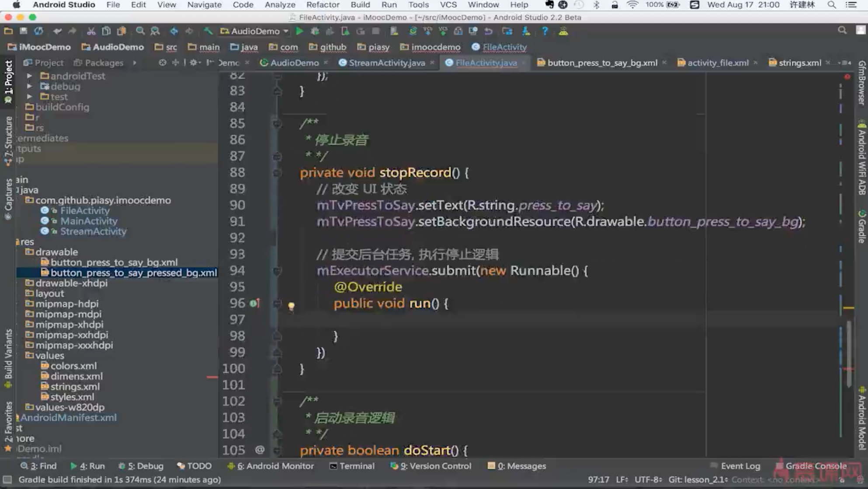868x489 pixels.
Task: Click the Save All floppy disk icon
Action: 24,31
